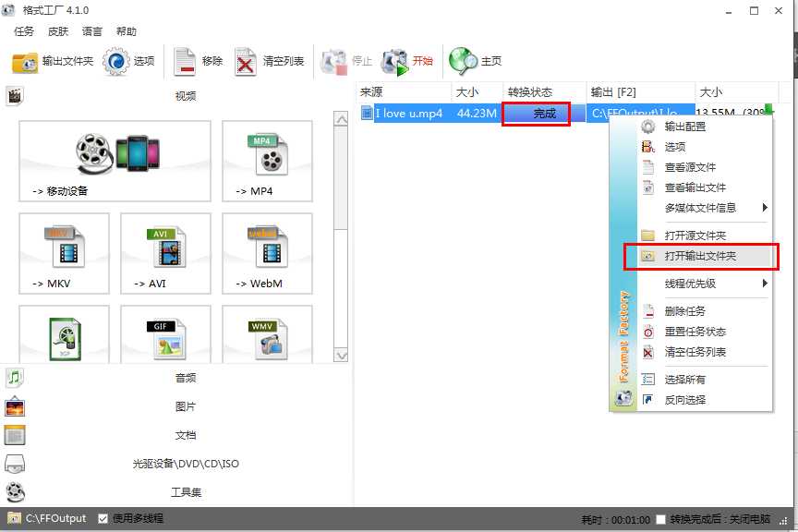
Task: Select 查看输出文件 in context menu
Action: click(x=705, y=187)
